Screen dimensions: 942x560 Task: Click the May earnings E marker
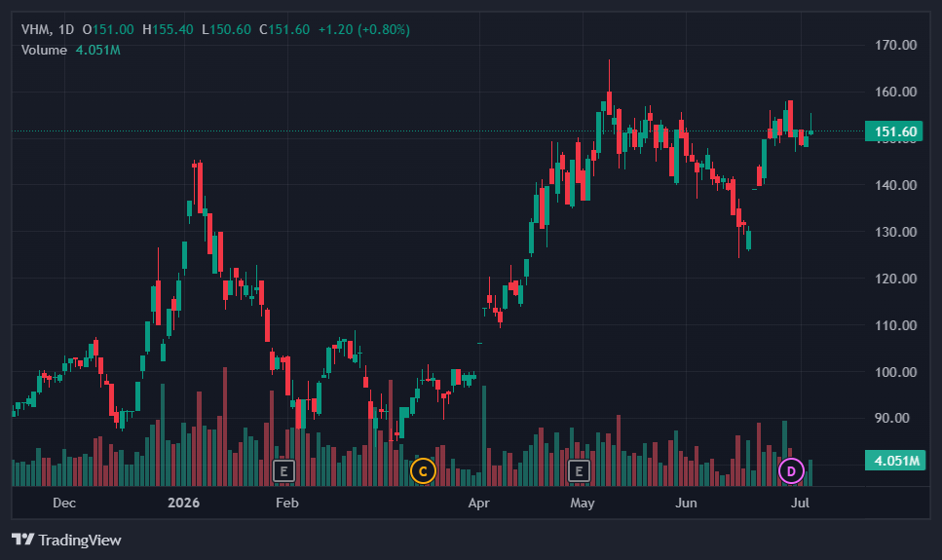(x=579, y=471)
